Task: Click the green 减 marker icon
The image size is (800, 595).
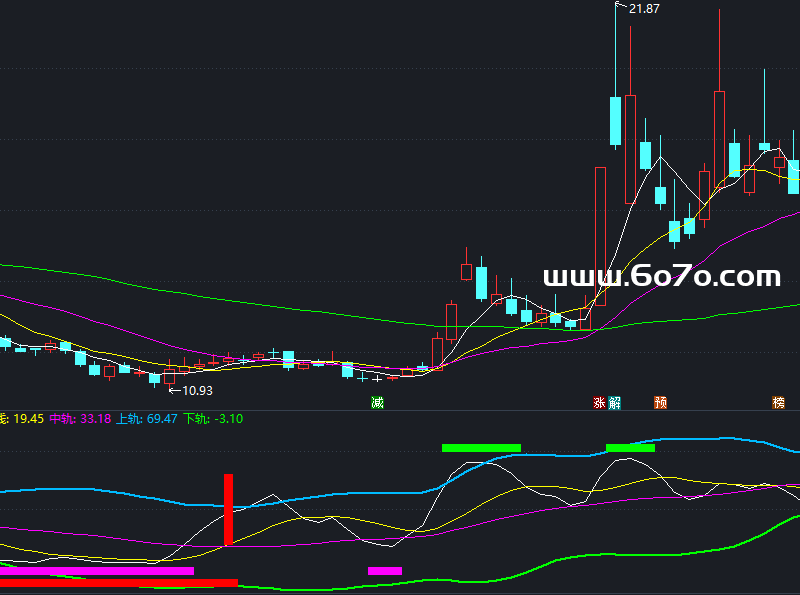Action: pos(377,403)
